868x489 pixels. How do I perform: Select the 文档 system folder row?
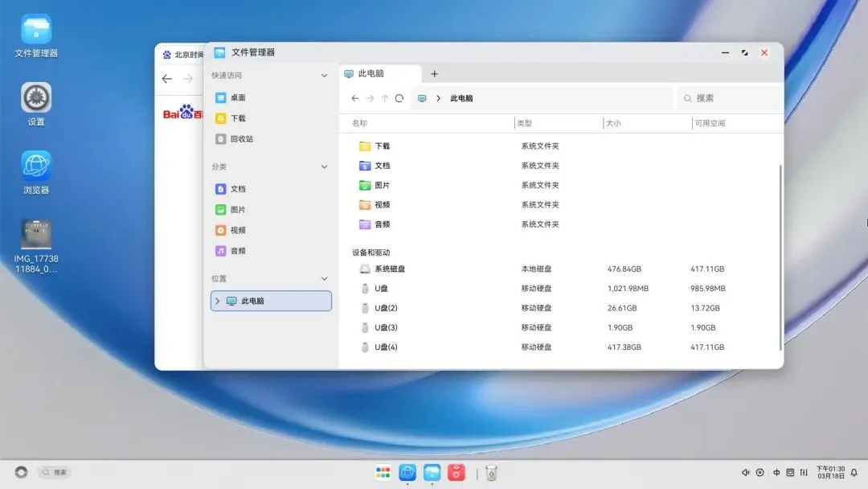(x=559, y=166)
